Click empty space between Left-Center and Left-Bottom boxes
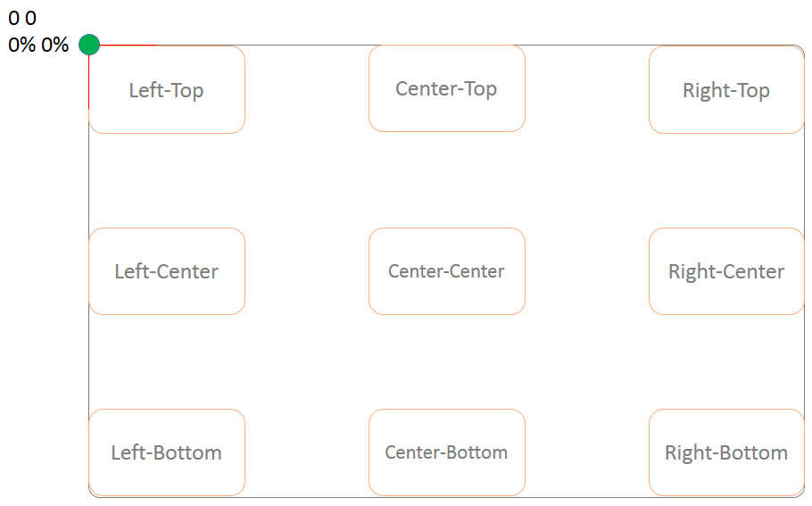Viewport: 812px width, 506px height. coord(167,362)
